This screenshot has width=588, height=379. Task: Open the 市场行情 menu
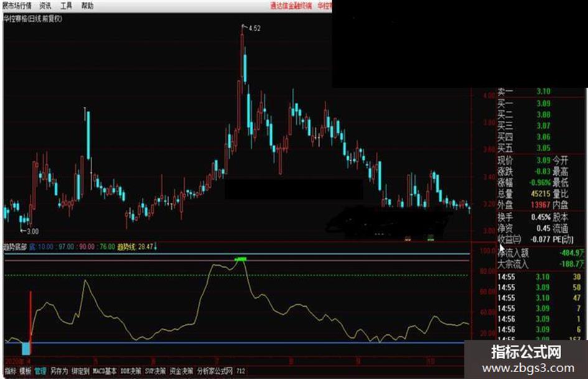point(17,6)
